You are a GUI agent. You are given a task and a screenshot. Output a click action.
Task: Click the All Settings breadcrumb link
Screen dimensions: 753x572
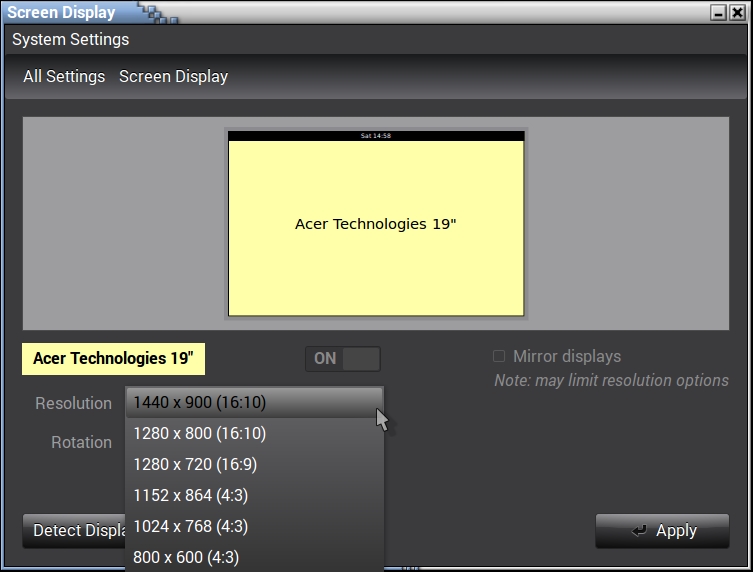click(64, 77)
